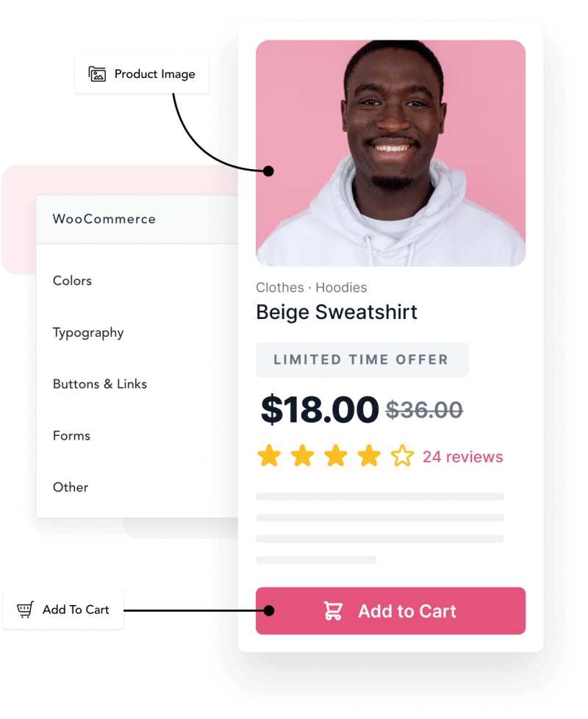Click the Limited Time Offer badge
This screenshot has height=719, width=588.
[x=362, y=359]
